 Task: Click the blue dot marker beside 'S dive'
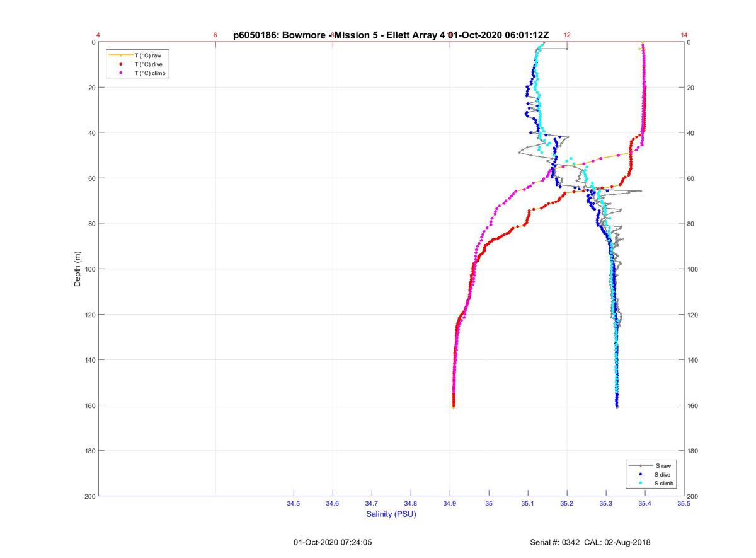tap(641, 474)
